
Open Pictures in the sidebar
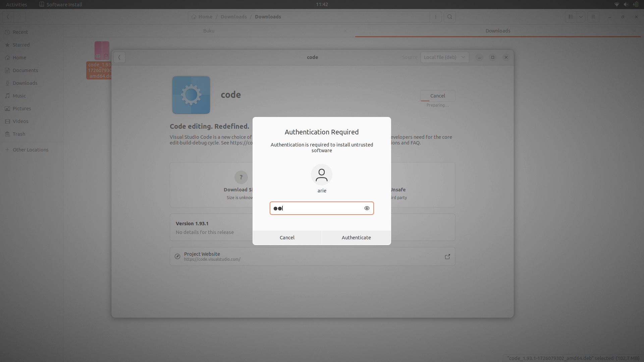pos(32,109)
